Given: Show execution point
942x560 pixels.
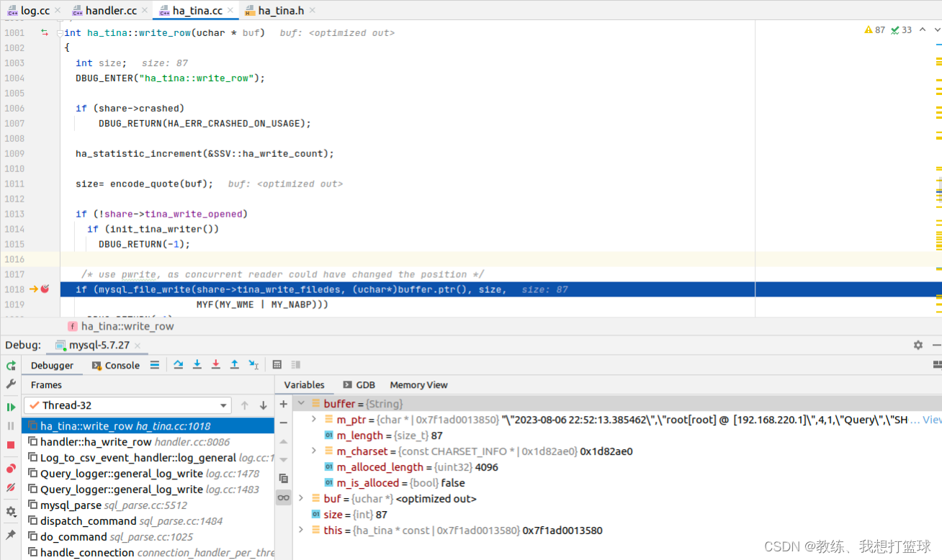Looking at the screenshot, I should [155, 365].
